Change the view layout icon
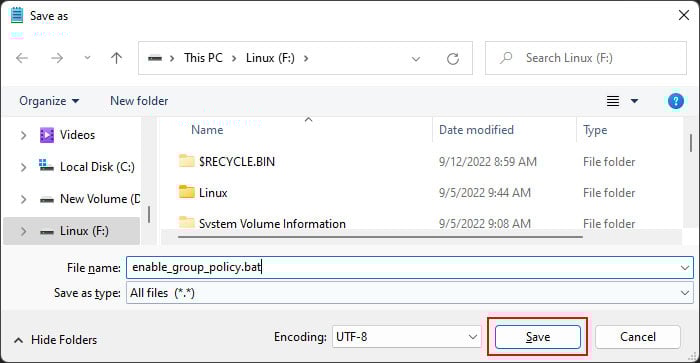700x363 pixels. [x=613, y=101]
